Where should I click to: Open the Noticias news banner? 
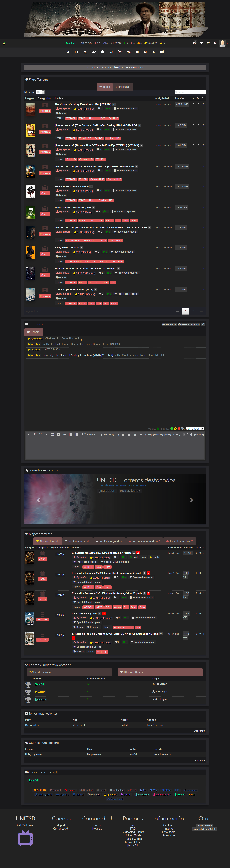pyautogui.click(x=115, y=67)
